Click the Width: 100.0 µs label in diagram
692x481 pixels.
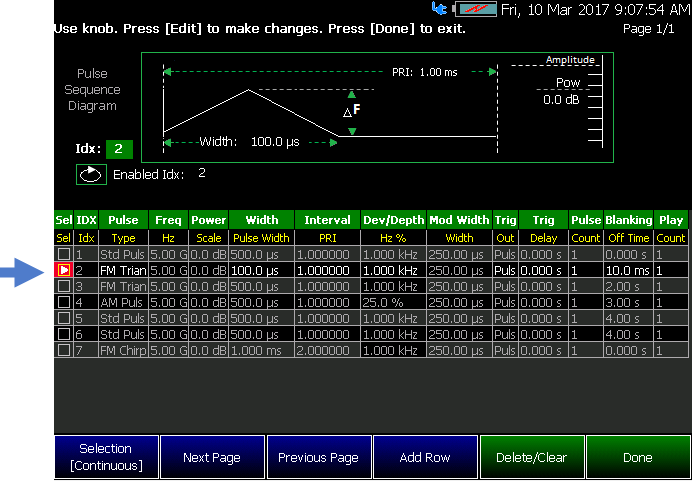click(x=249, y=142)
